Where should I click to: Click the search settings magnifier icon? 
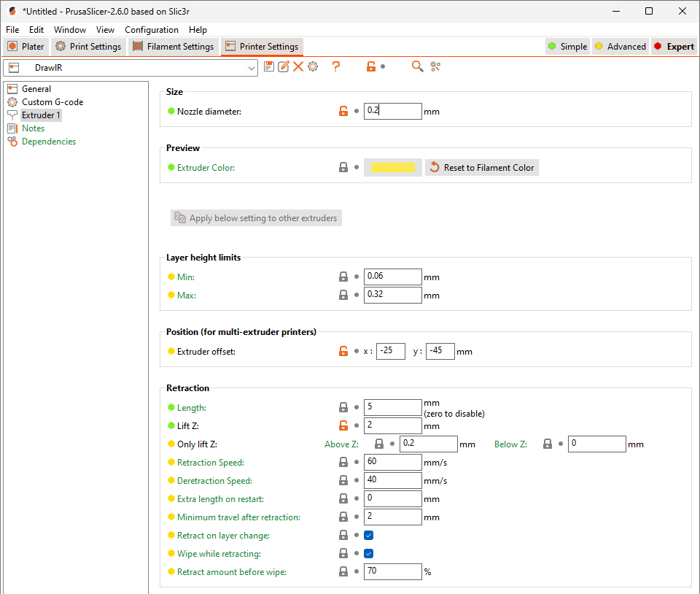click(417, 66)
